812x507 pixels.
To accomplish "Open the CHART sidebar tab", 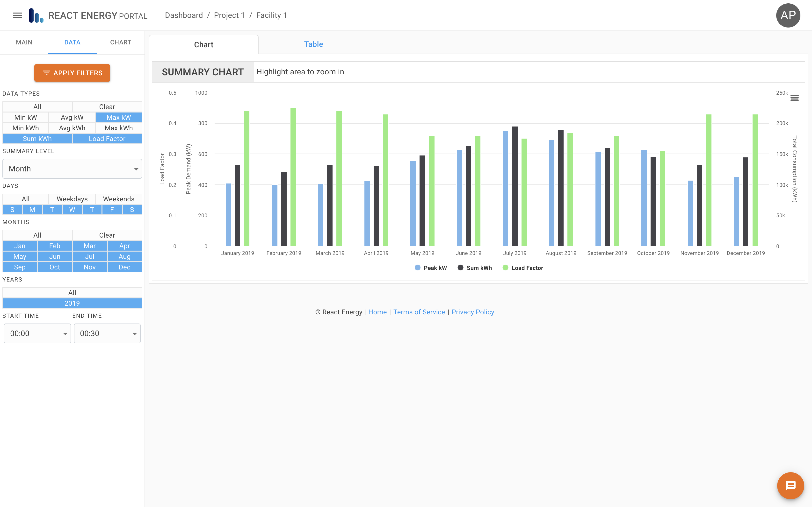I will [120, 42].
